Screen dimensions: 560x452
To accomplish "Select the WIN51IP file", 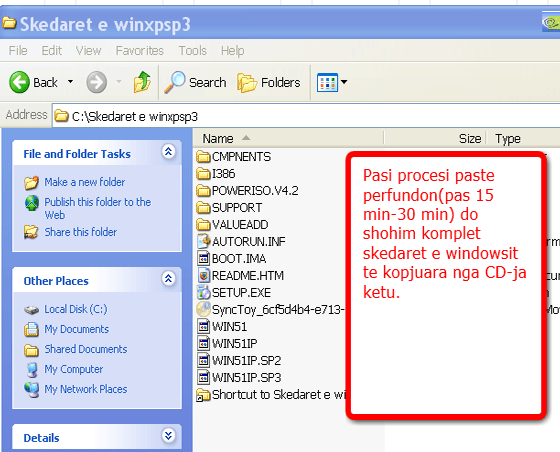I will (228, 343).
